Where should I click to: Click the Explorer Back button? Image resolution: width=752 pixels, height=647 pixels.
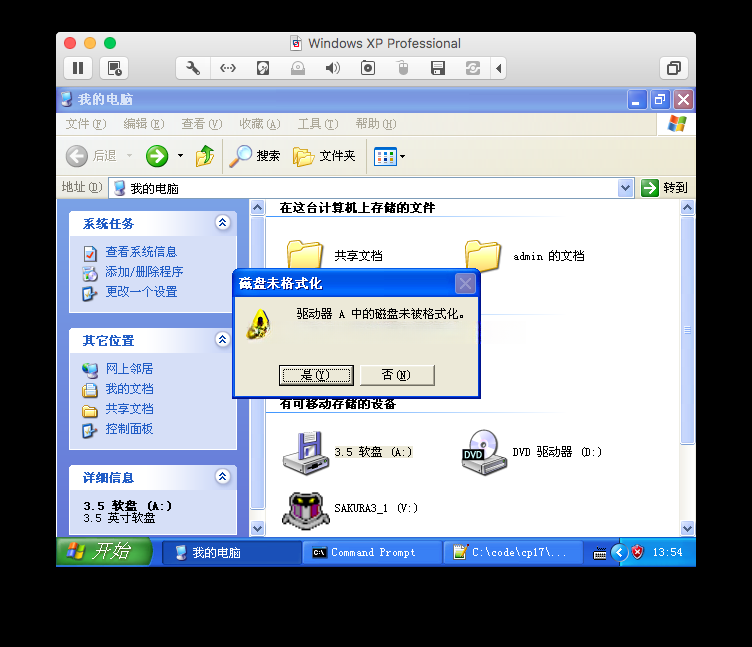point(91,156)
